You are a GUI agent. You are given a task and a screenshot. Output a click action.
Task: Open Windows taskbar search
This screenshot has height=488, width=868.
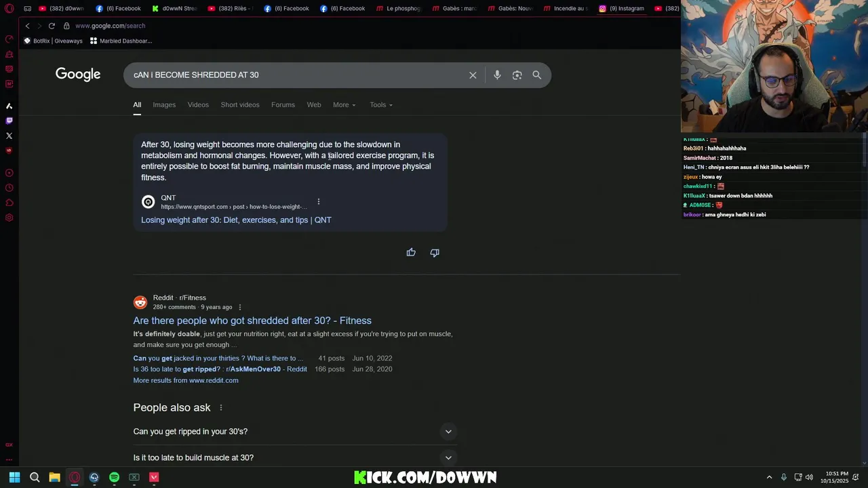tap(35, 477)
